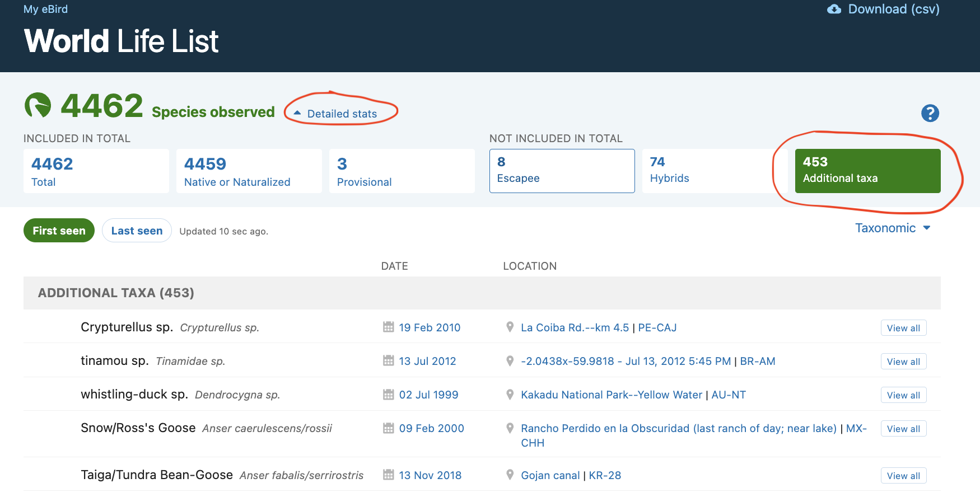Select the First seen toggle
This screenshot has height=497, width=980.
coord(59,231)
